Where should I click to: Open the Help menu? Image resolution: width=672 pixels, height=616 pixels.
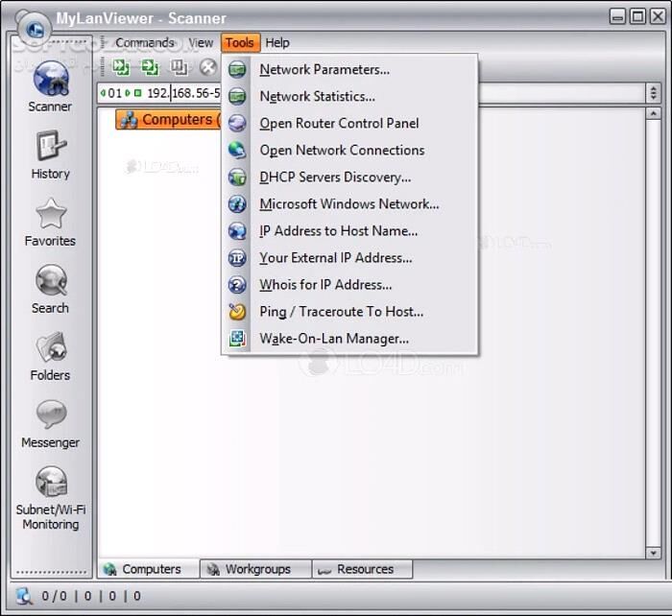[277, 43]
